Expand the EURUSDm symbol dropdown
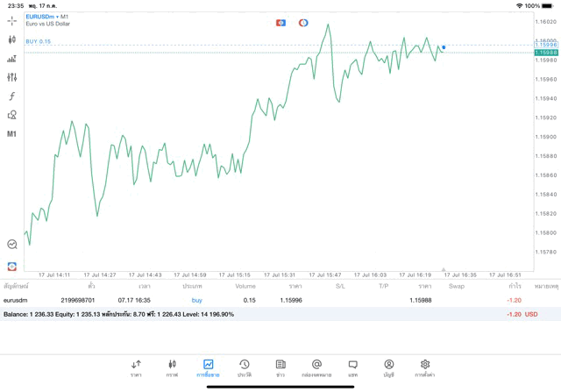561x392 pixels. pyautogui.click(x=40, y=17)
